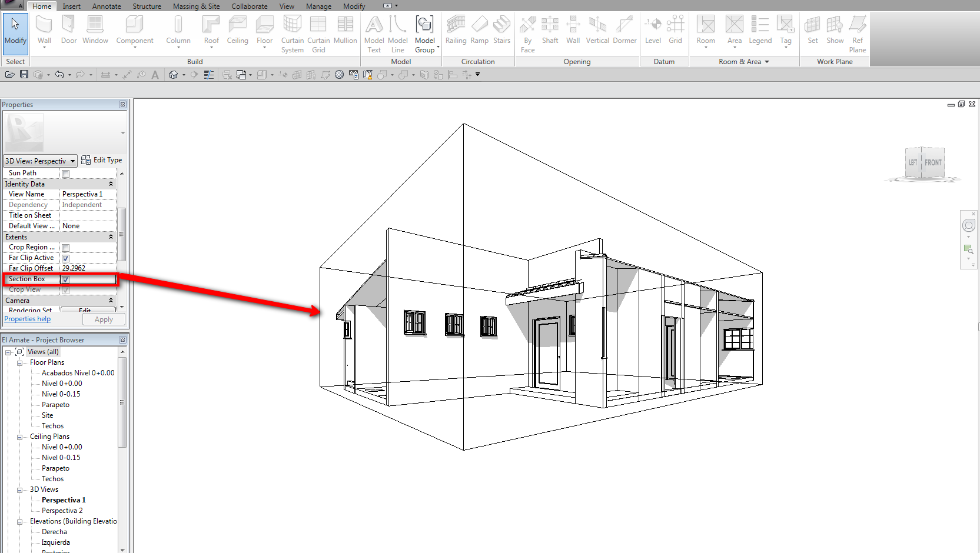Click the Far Clip Offset value field
The image size is (980, 553).
(x=88, y=268)
